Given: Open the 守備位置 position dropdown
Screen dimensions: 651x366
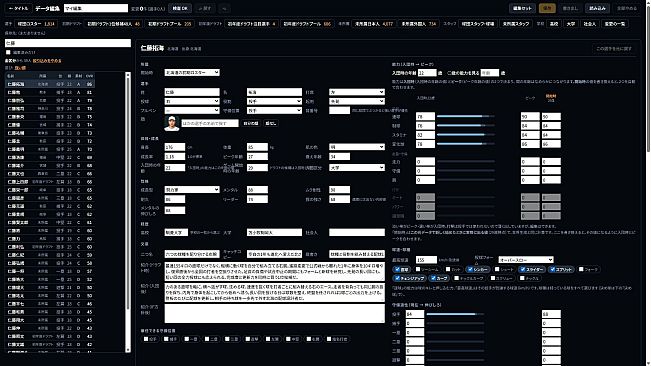Looking at the screenshot, I should (x=274, y=110).
